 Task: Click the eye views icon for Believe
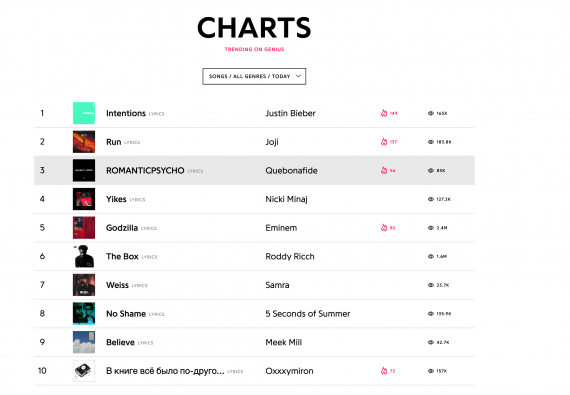tap(431, 342)
